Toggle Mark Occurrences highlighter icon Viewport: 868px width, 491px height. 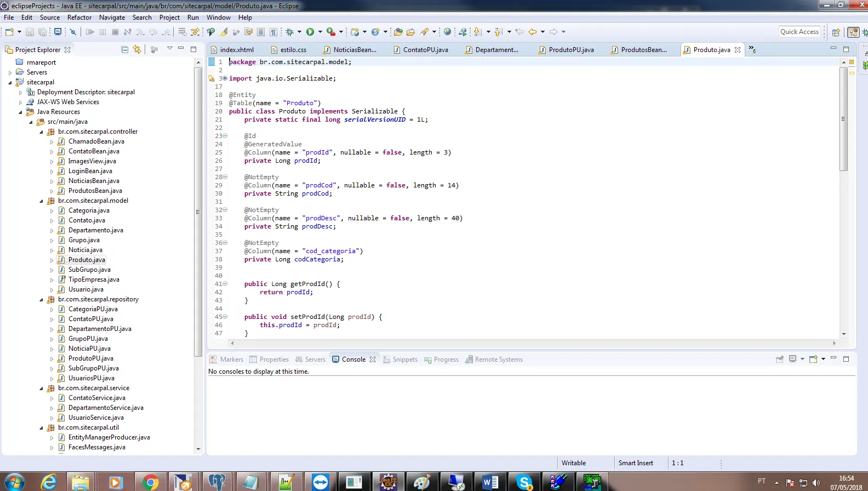tap(224, 32)
